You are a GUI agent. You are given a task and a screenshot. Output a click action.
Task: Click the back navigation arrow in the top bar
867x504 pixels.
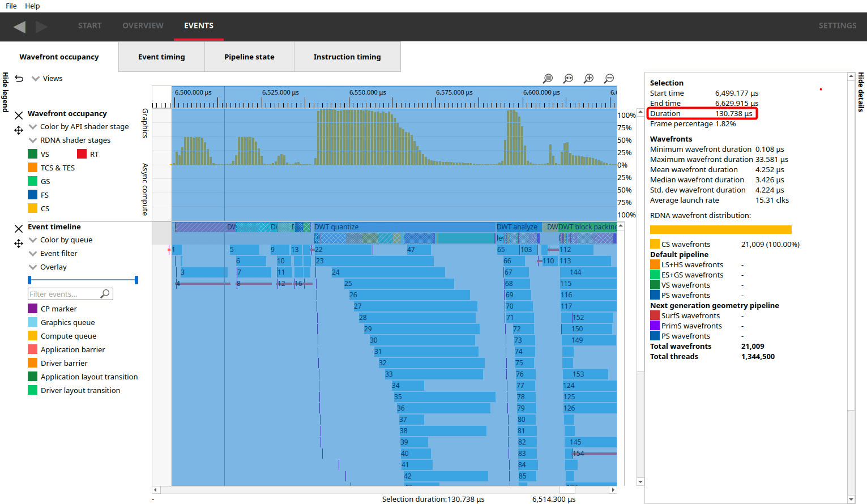tap(20, 27)
